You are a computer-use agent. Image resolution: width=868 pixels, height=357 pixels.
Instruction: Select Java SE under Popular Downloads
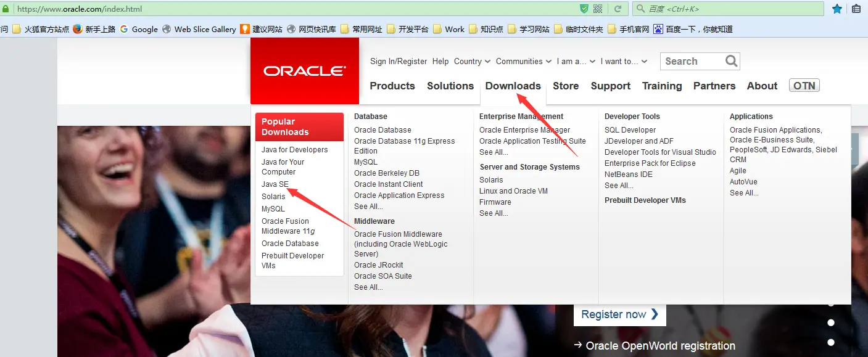(275, 184)
